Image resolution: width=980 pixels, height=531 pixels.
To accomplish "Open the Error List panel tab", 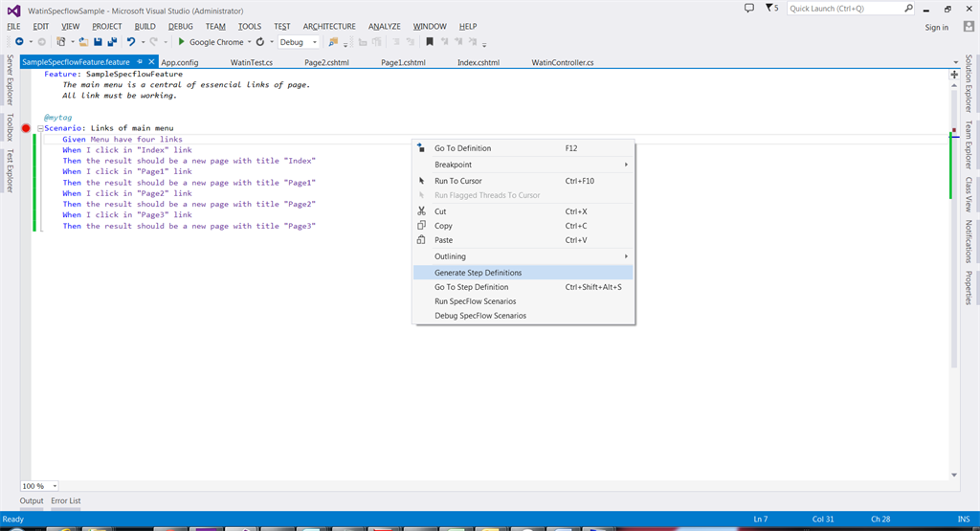I will [66, 501].
